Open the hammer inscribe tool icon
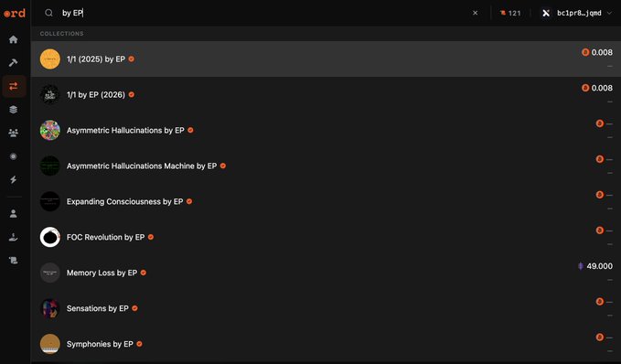 (x=14, y=62)
